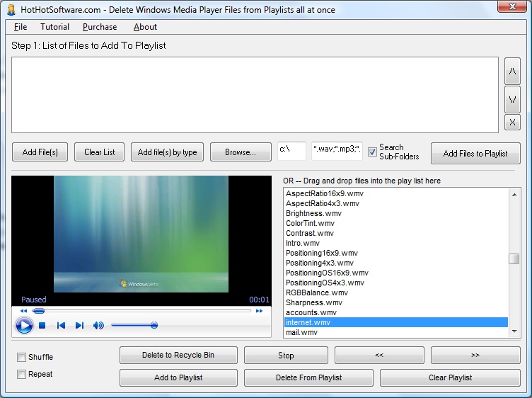Click the volume slider handle
The image size is (532, 398).
click(x=154, y=325)
